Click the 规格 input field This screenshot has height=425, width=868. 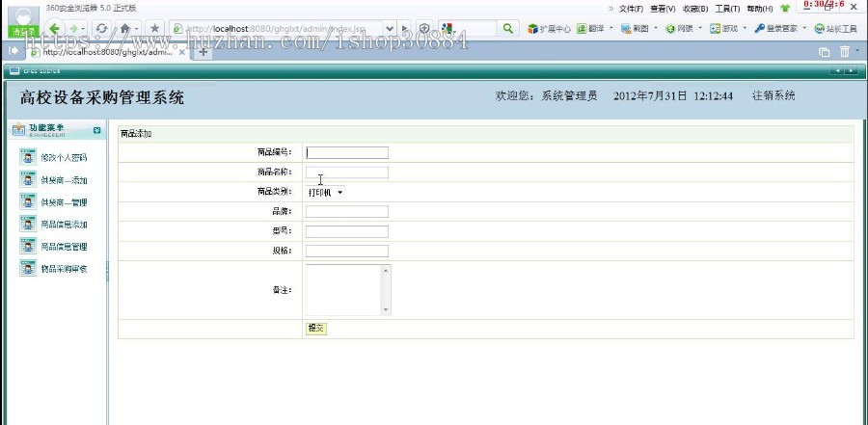click(347, 251)
